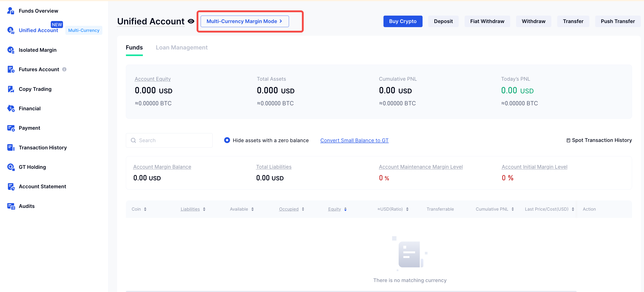The height and width of the screenshot is (292, 644).
Task: Click Convert Small Balance to GT link
Action: [354, 140]
